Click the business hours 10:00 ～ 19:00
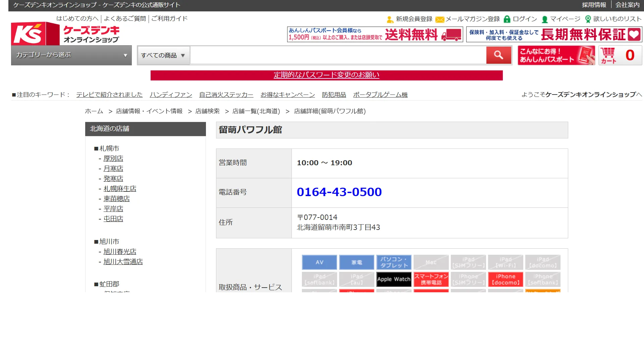This screenshot has width=644, height=362. [324, 163]
